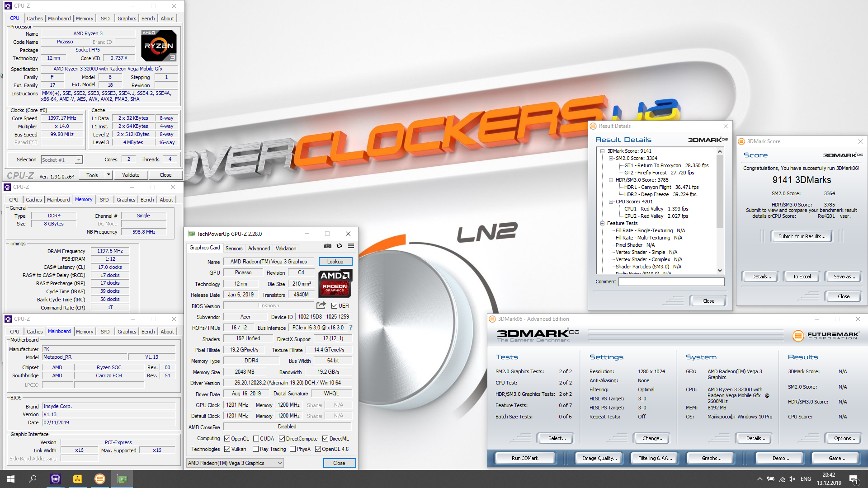The height and width of the screenshot is (488, 868).
Task: Toggle the Ray Tracing checkbox
Action: click(256, 449)
